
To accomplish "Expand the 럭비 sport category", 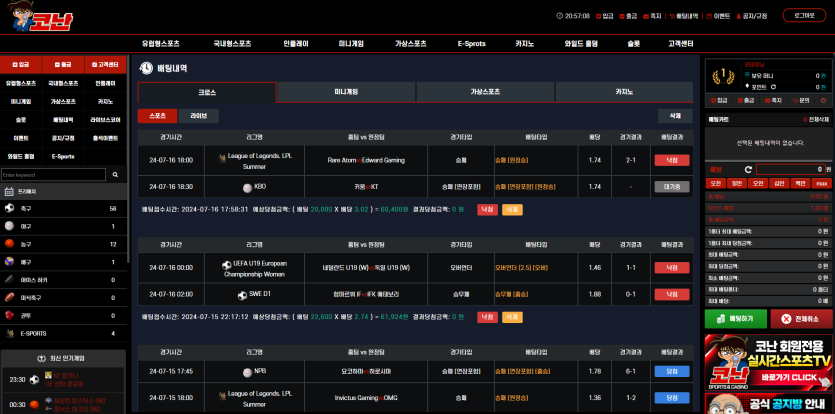I will tap(27, 315).
